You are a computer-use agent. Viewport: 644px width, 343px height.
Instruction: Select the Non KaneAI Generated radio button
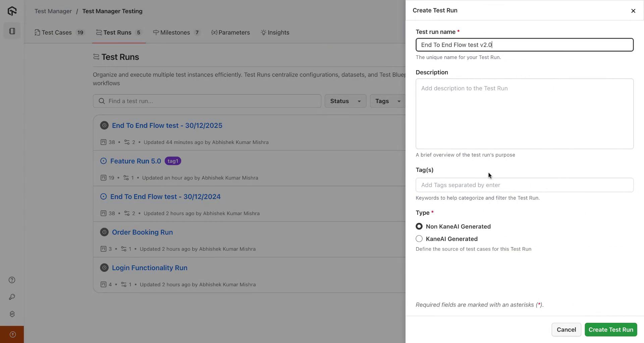click(x=419, y=227)
